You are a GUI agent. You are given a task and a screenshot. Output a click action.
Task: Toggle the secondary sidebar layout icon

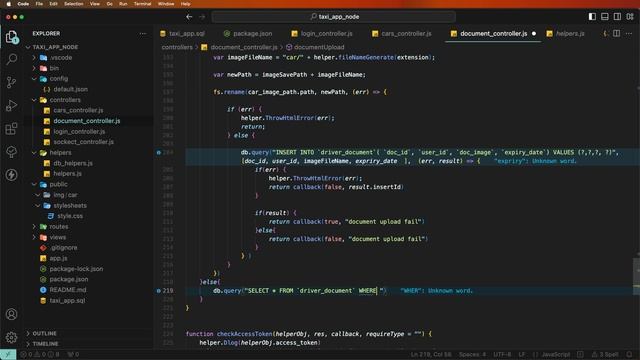(x=618, y=16)
